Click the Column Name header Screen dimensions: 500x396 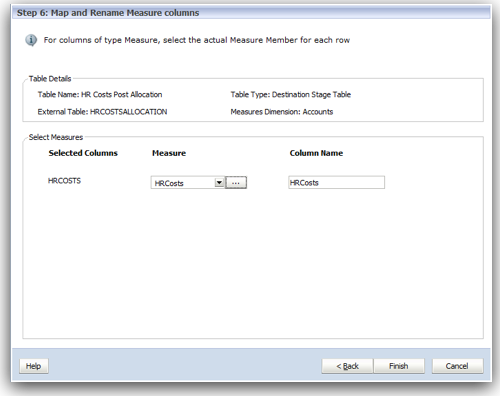[x=316, y=153]
